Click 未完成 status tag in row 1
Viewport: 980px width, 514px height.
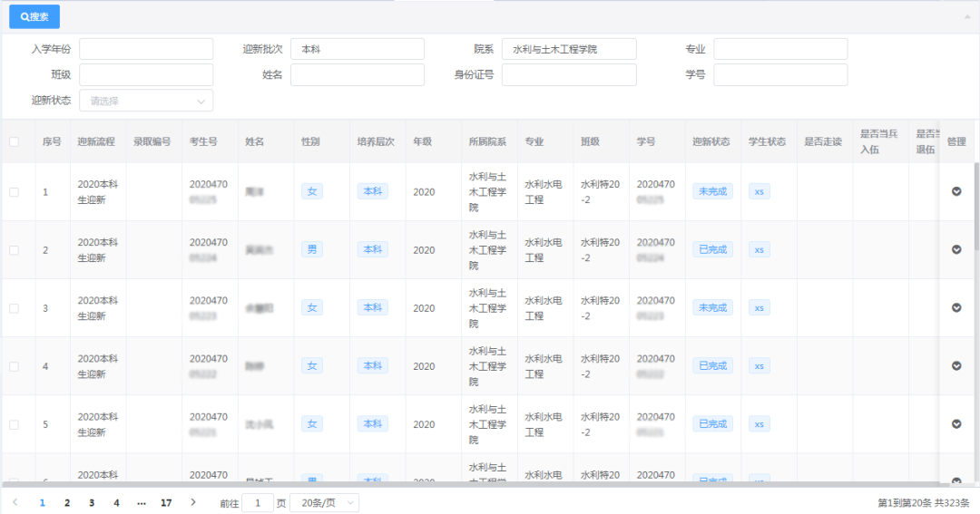711,191
